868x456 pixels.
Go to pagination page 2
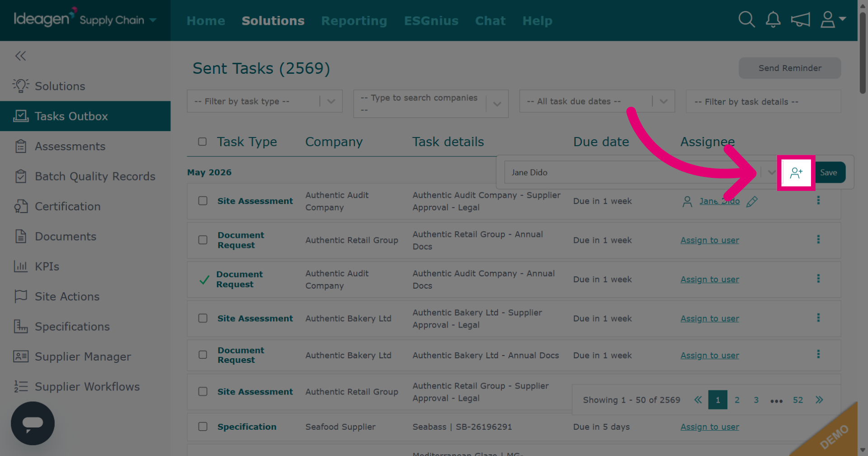tap(737, 400)
